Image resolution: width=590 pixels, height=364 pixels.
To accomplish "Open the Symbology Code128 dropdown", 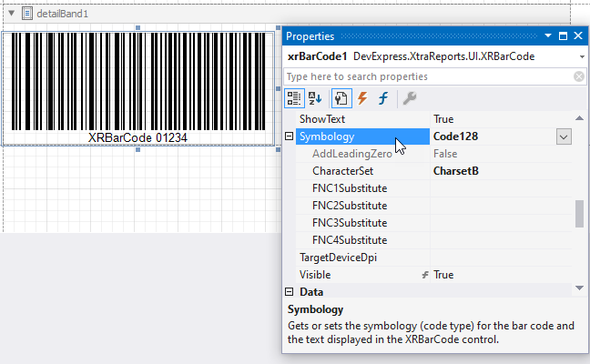I will point(564,136).
